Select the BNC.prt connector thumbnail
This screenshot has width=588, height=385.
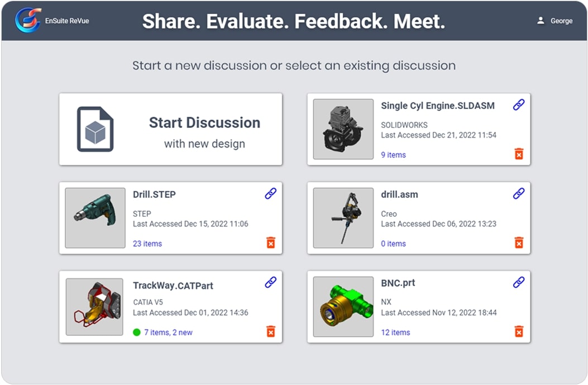tap(343, 307)
